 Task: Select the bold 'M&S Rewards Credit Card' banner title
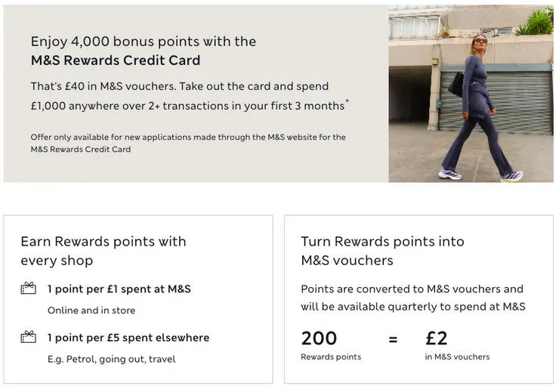point(116,60)
